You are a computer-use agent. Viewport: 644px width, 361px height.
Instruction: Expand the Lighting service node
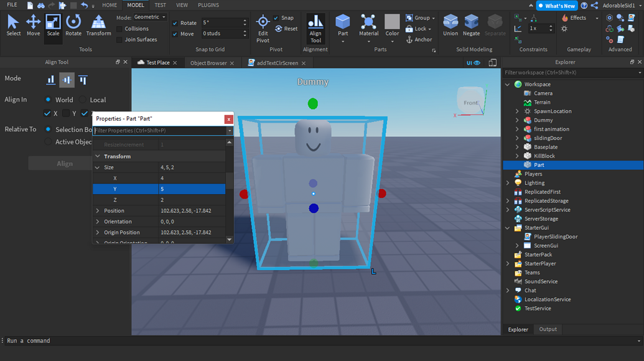point(508,183)
